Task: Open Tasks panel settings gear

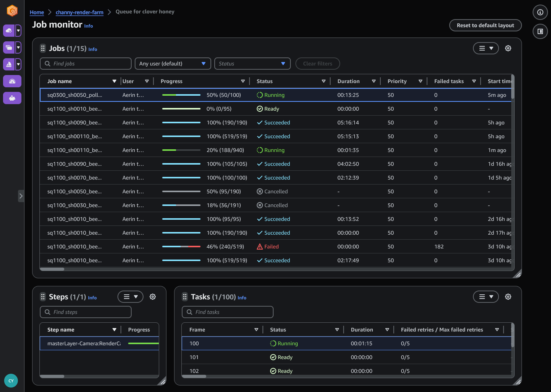Action: point(508,297)
